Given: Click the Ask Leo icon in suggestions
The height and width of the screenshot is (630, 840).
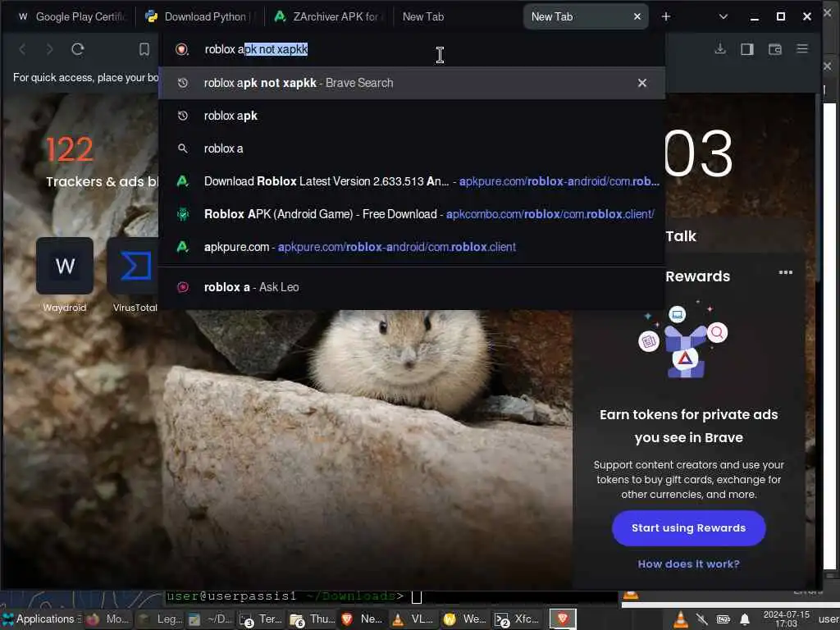Looking at the screenshot, I should pos(183,287).
